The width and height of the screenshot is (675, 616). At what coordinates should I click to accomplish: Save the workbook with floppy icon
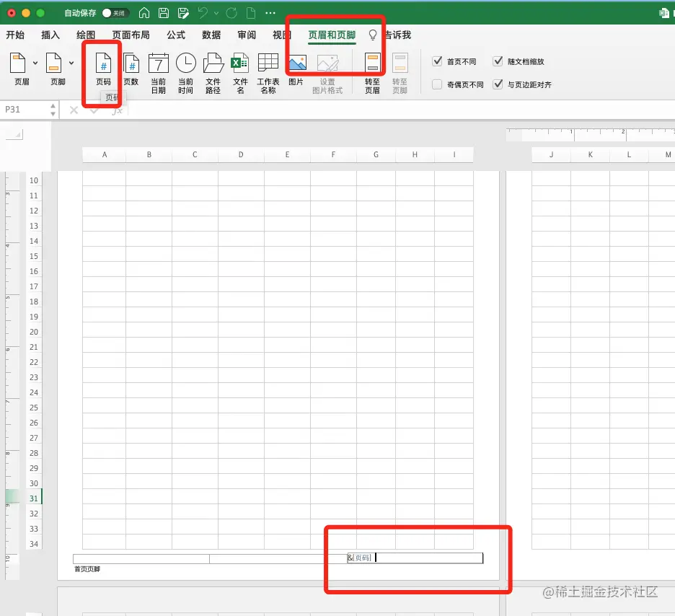point(164,13)
